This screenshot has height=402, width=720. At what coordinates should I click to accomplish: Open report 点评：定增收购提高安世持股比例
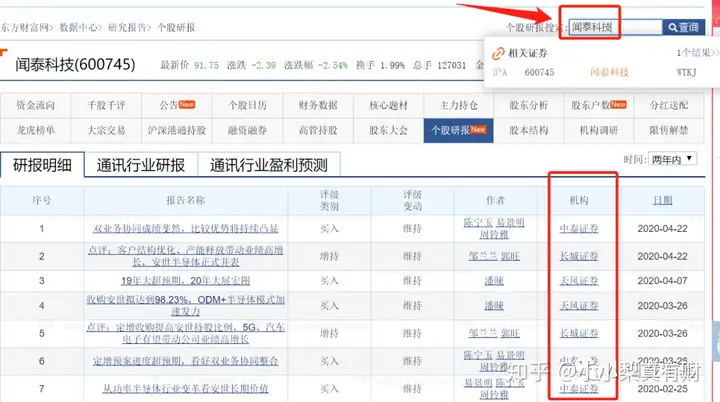[186, 333]
